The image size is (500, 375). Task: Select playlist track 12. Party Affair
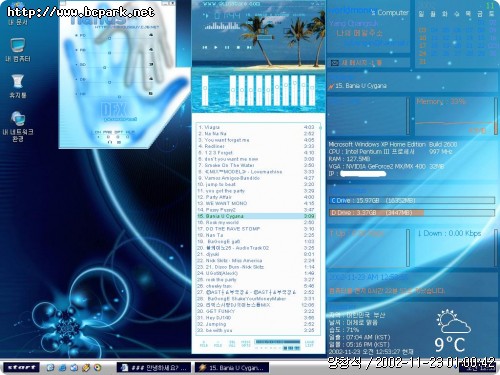tap(256, 197)
